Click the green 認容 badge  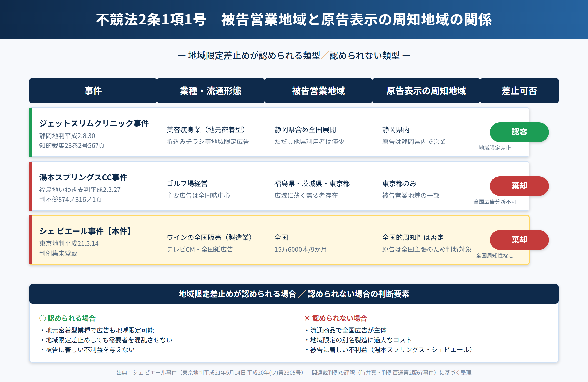click(519, 132)
